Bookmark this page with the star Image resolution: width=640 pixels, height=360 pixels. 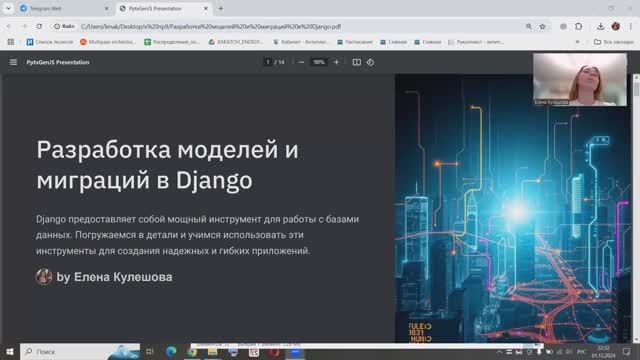click(542, 27)
